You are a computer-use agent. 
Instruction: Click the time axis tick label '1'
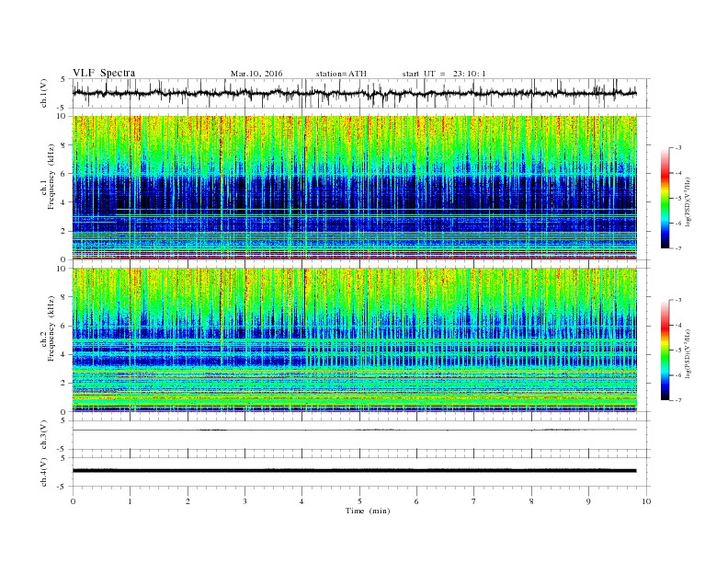(x=130, y=501)
